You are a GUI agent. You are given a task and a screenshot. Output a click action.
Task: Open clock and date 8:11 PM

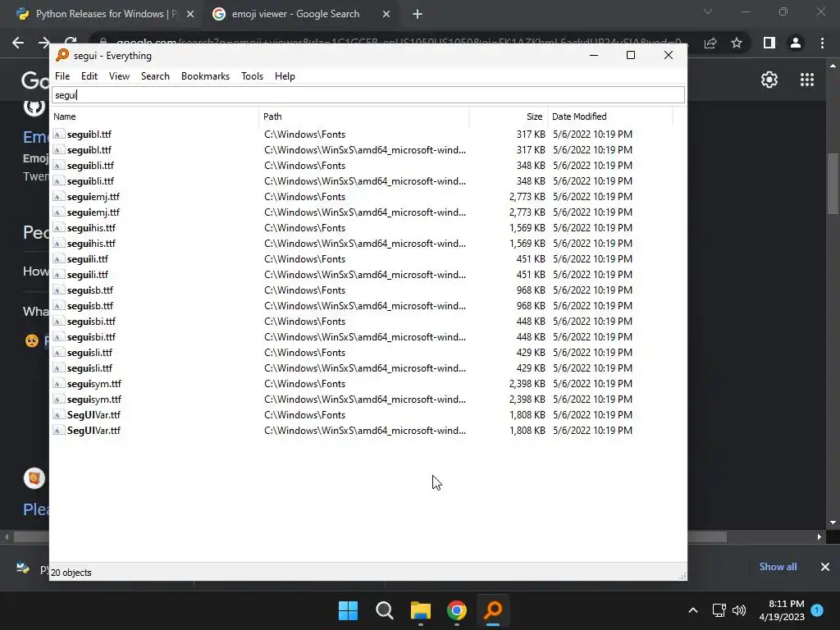click(x=782, y=610)
